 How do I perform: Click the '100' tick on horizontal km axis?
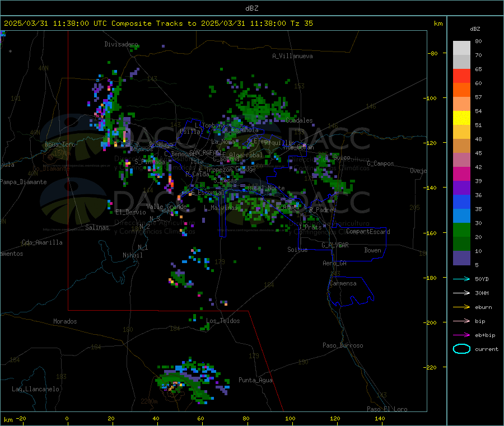click(290, 418)
